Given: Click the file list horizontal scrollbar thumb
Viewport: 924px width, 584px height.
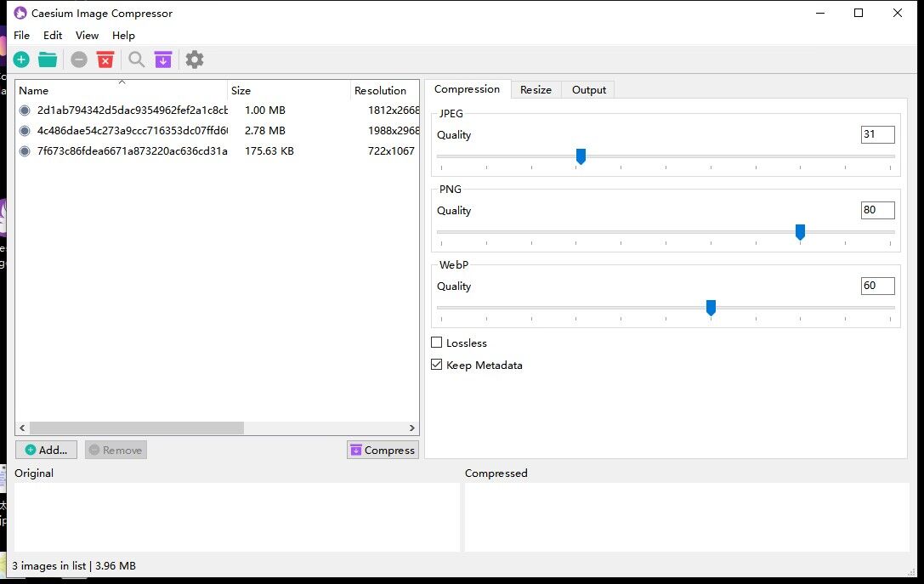Looking at the screenshot, I should coord(137,428).
